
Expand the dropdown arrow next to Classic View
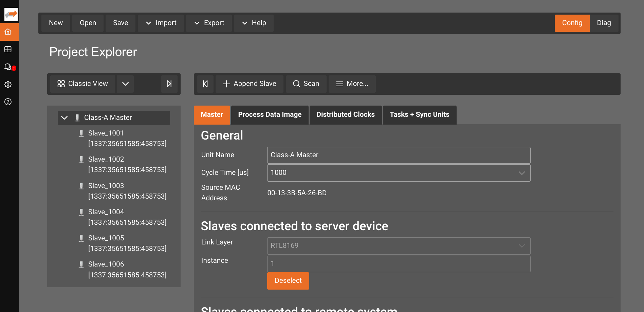click(x=125, y=84)
